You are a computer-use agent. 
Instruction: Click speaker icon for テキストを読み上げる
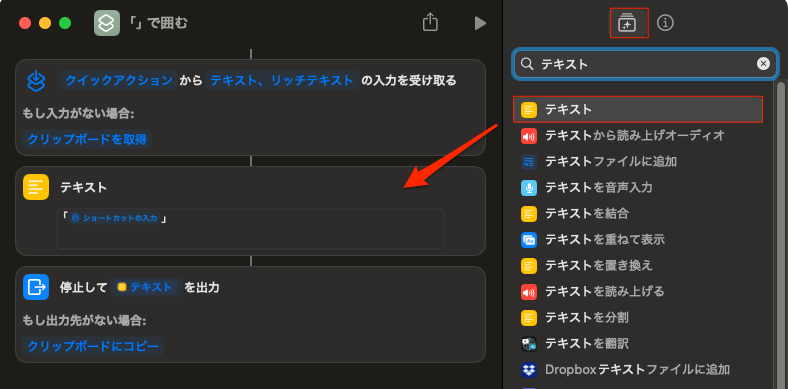point(529,291)
